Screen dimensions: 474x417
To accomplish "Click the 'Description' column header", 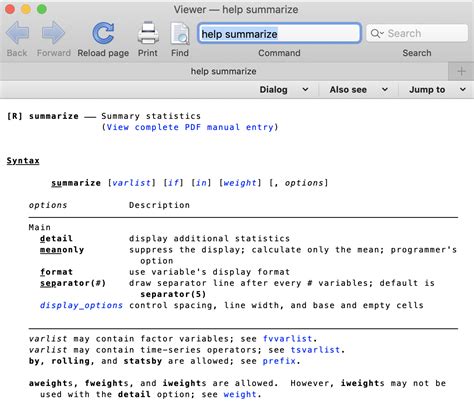I will tap(159, 205).
